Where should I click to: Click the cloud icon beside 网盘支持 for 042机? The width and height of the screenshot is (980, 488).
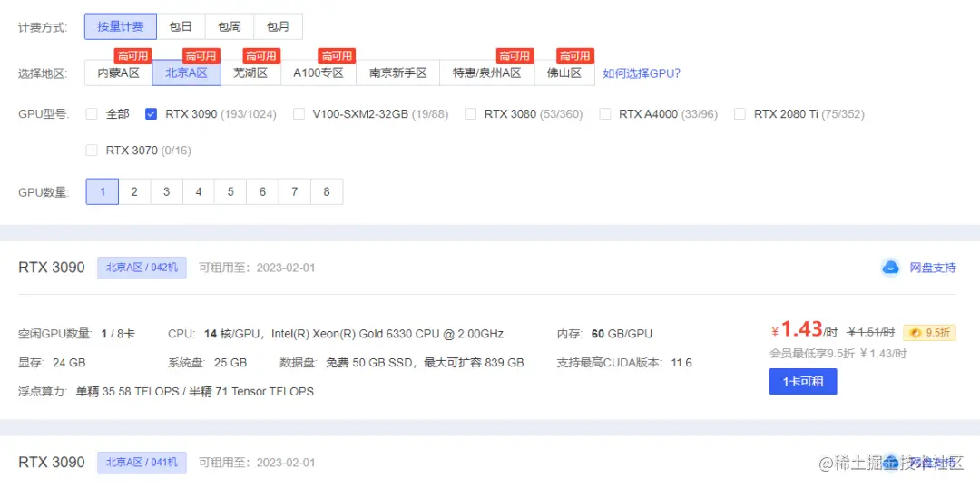pos(891,268)
